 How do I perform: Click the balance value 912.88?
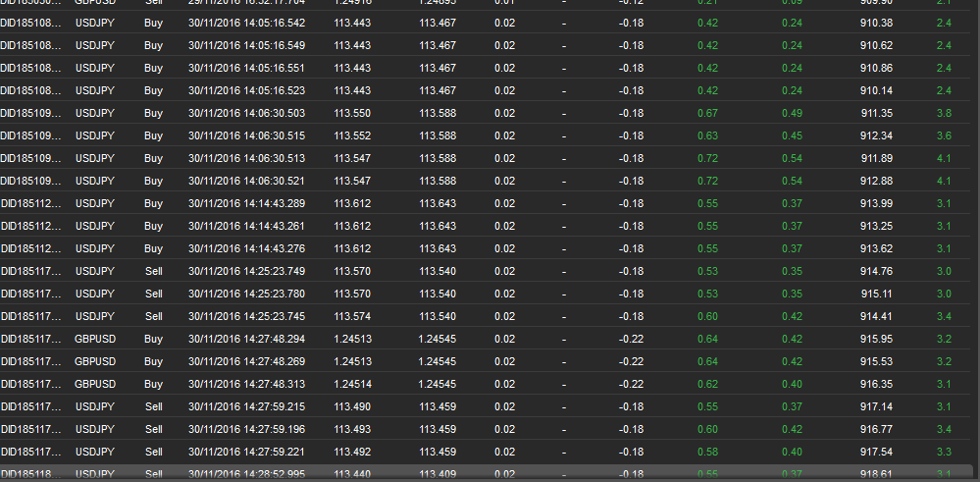click(x=876, y=181)
